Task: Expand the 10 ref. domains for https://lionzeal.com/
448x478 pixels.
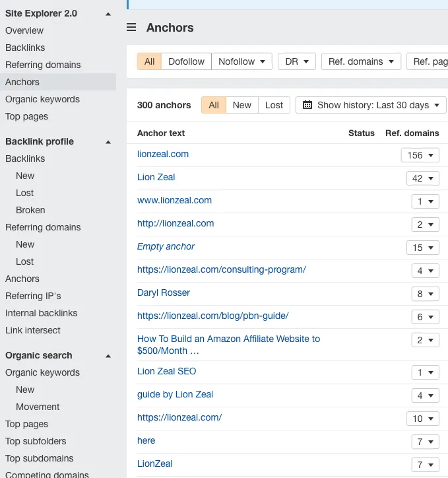Action: 423,419
